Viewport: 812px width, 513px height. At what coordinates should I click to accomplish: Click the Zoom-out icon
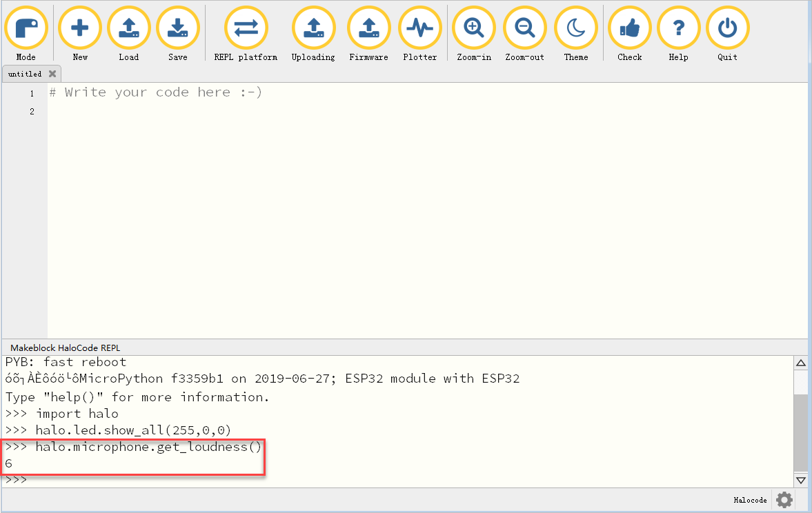pyautogui.click(x=524, y=28)
